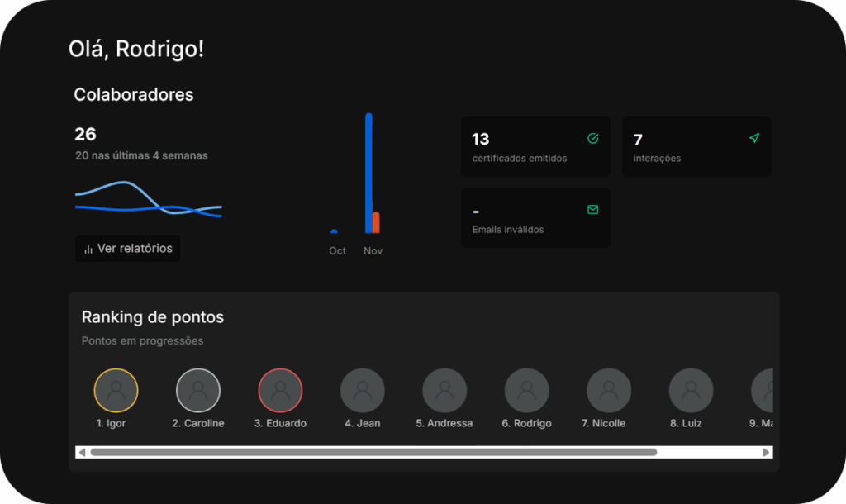Select Andressa's avatar in ranking
Screen dimensions: 846x504
click(444, 391)
